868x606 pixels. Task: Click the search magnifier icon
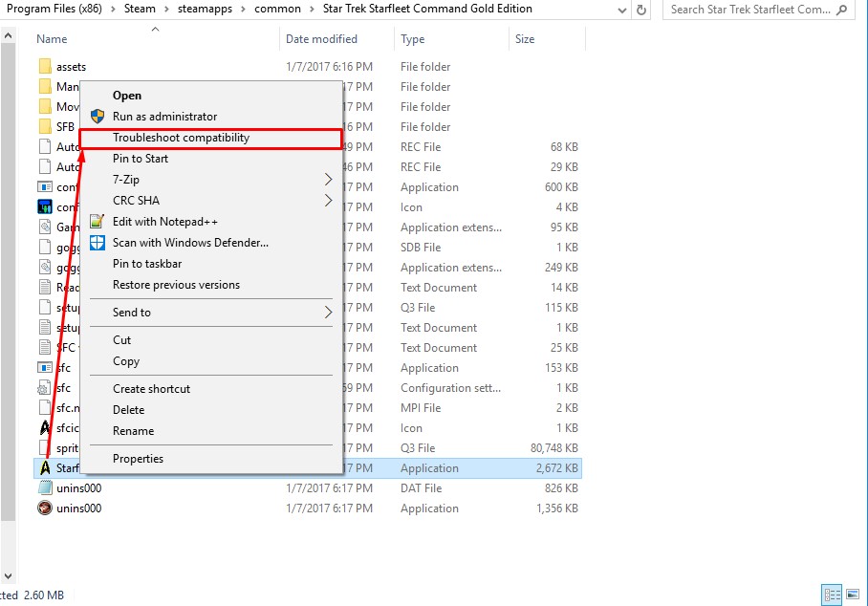[841, 10]
